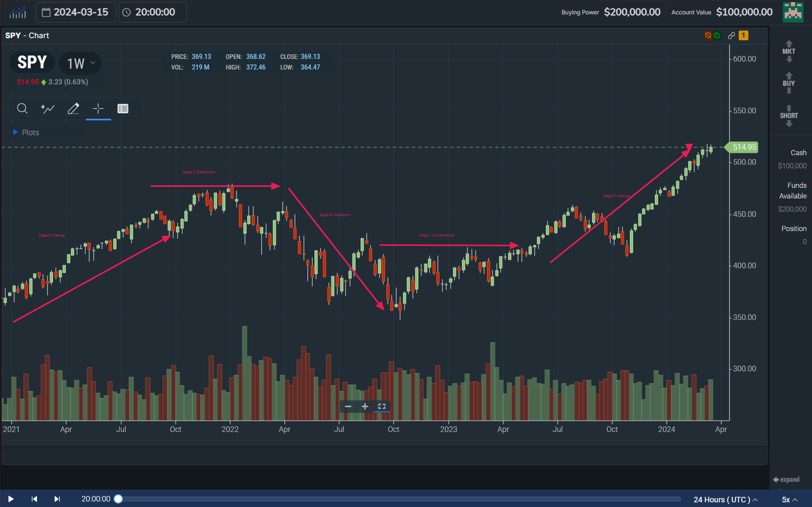Activate the crosshair cursor tool
Screen dimensions: 812x507
[x=98, y=109]
